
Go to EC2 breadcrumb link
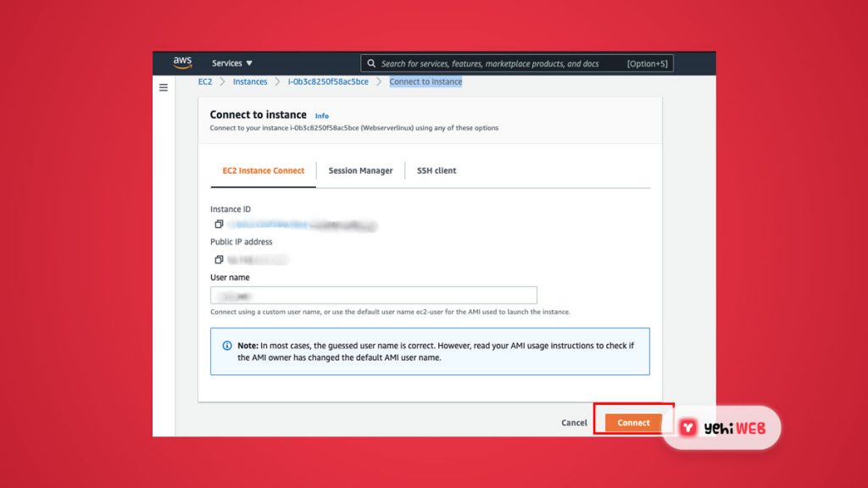(x=205, y=82)
